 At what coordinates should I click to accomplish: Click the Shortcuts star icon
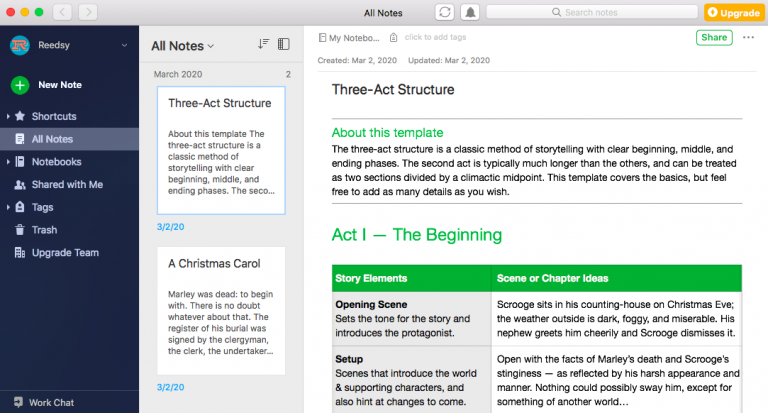20,116
